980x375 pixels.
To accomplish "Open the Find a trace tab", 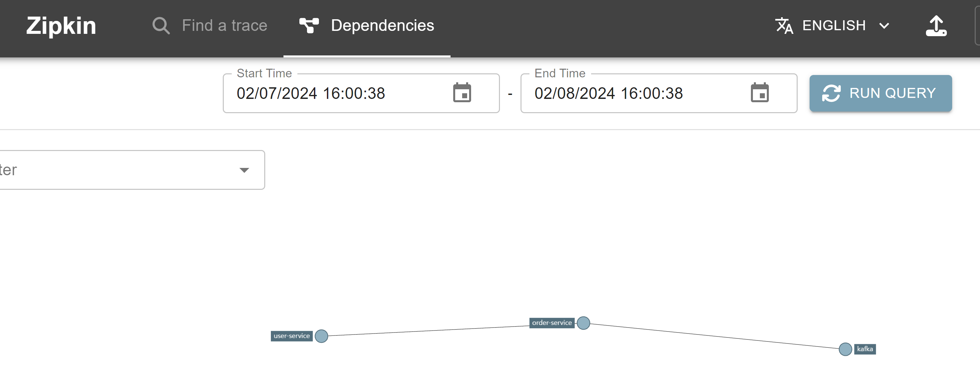I will coord(210,26).
